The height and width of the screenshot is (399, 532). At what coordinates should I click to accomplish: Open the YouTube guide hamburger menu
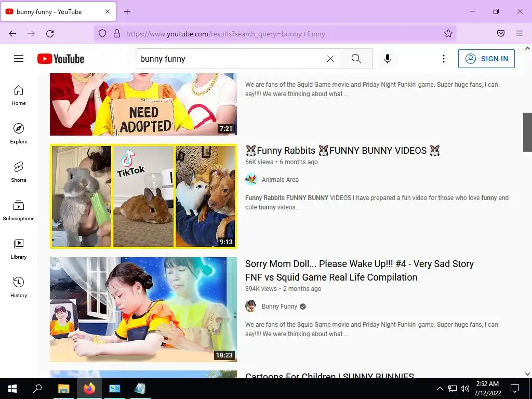(x=19, y=59)
